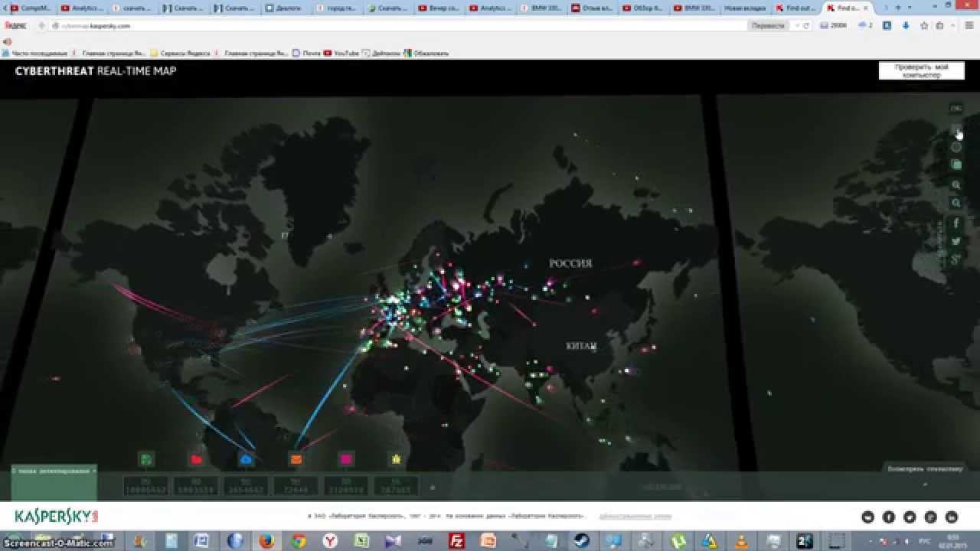The width and height of the screenshot is (980, 551).
Task: Share map on Facebook from side panel
Action: pyautogui.click(x=956, y=223)
